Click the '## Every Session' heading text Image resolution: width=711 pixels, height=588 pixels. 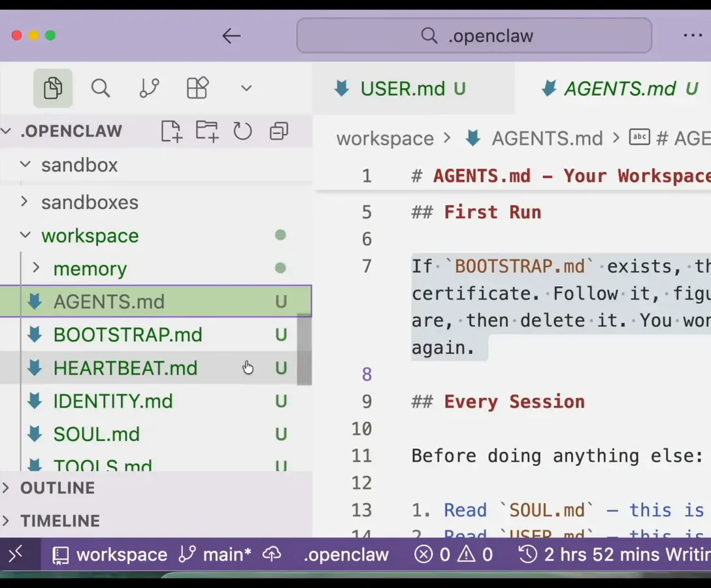click(498, 402)
